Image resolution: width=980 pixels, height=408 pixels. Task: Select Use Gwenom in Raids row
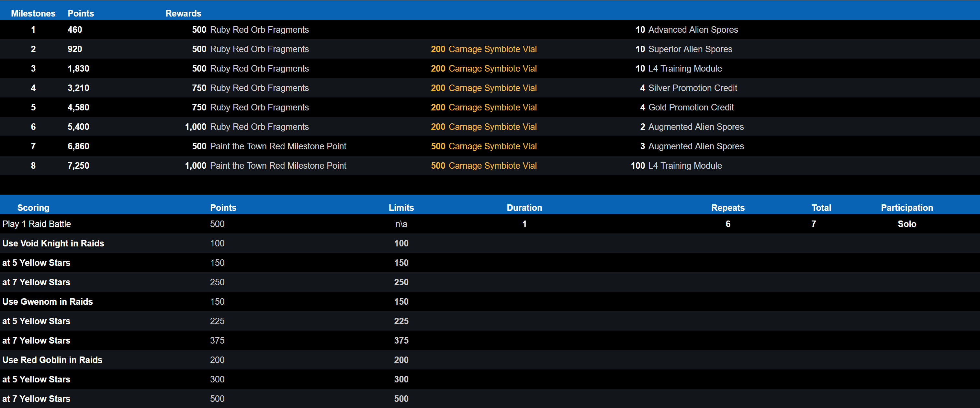[x=48, y=301]
